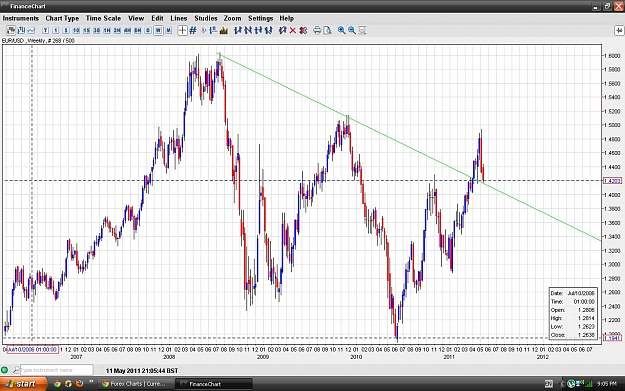This screenshot has height=391, width=625.
Task: Switch to 4H time scale
Action: tap(128, 30)
